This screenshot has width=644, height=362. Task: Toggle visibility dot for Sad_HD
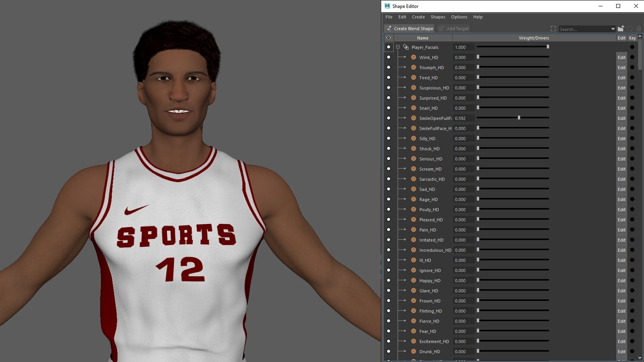click(x=388, y=189)
